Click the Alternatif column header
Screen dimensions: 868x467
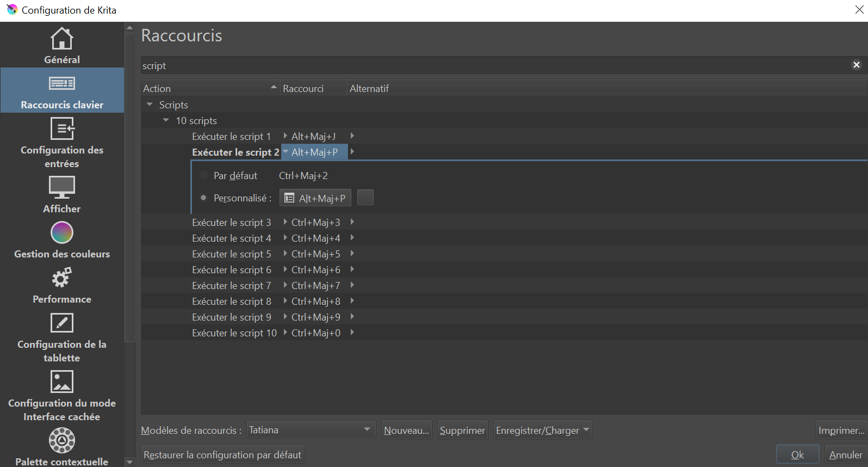pyautogui.click(x=369, y=88)
